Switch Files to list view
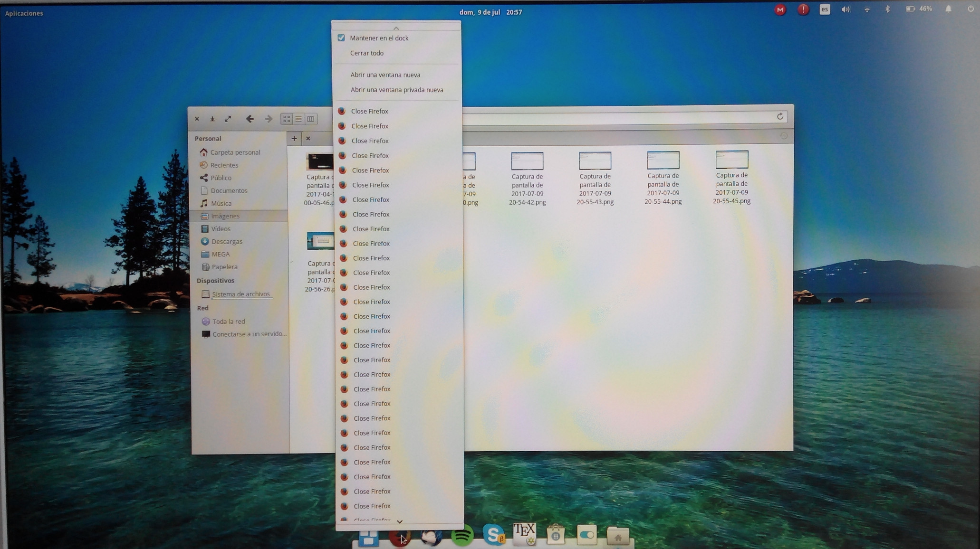The width and height of the screenshot is (980, 549). [x=298, y=119]
